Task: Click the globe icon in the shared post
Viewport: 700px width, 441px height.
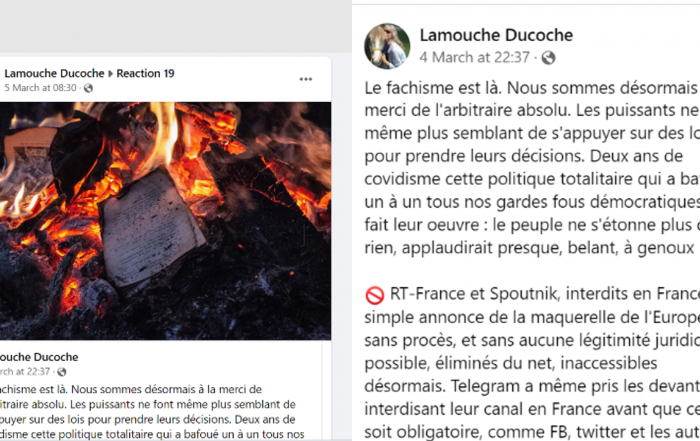Action: tap(62, 372)
